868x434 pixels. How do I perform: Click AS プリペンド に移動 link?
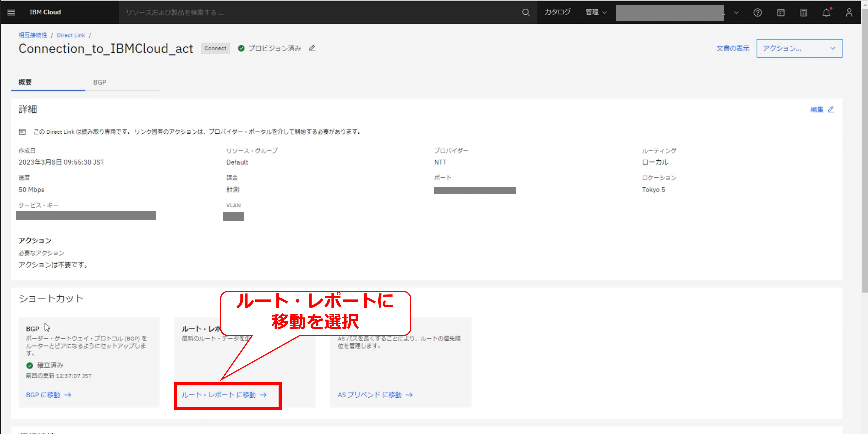375,395
